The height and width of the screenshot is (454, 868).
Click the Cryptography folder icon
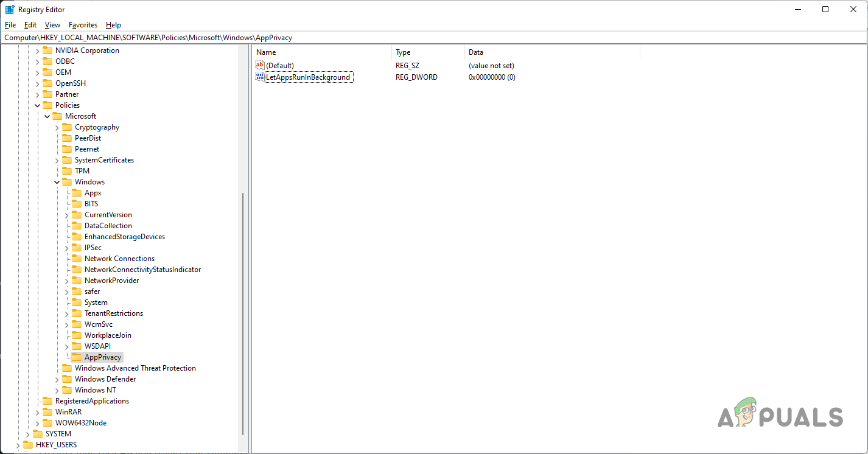pyautogui.click(x=66, y=127)
